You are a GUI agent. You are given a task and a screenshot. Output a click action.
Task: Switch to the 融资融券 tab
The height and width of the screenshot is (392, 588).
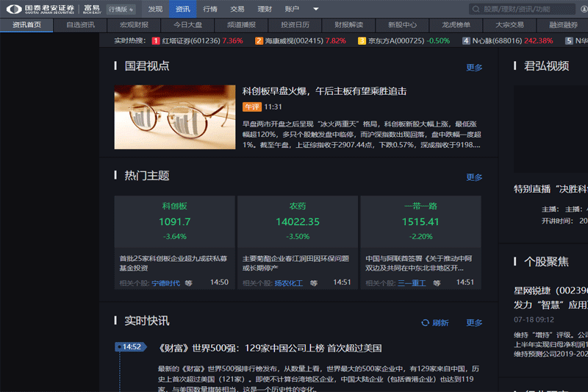[x=563, y=25]
